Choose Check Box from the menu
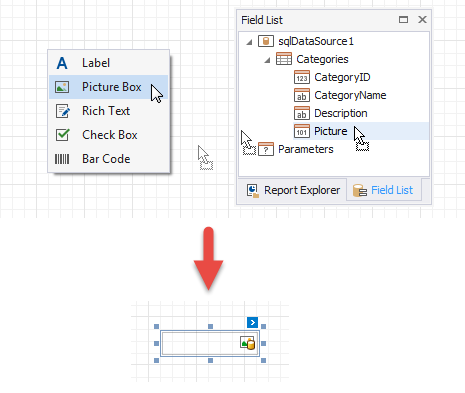The width and height of the screenshot is (465, 393). (108, 135)
